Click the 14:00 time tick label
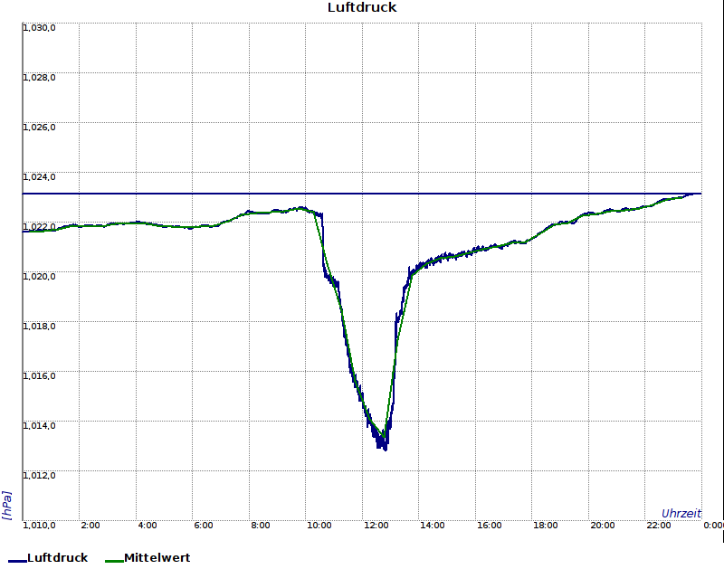This screenshot has height=588, width=724. coord(433,526)
